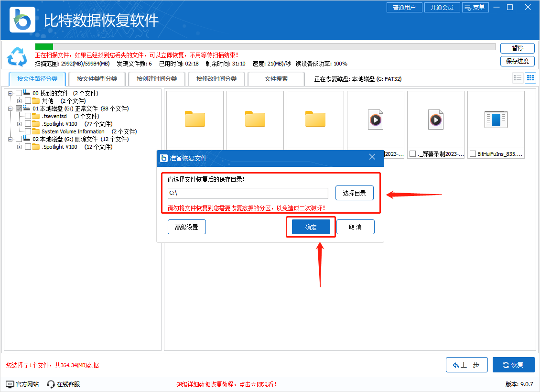Confirm recovery with 确定 button

[x=310, y=227]
